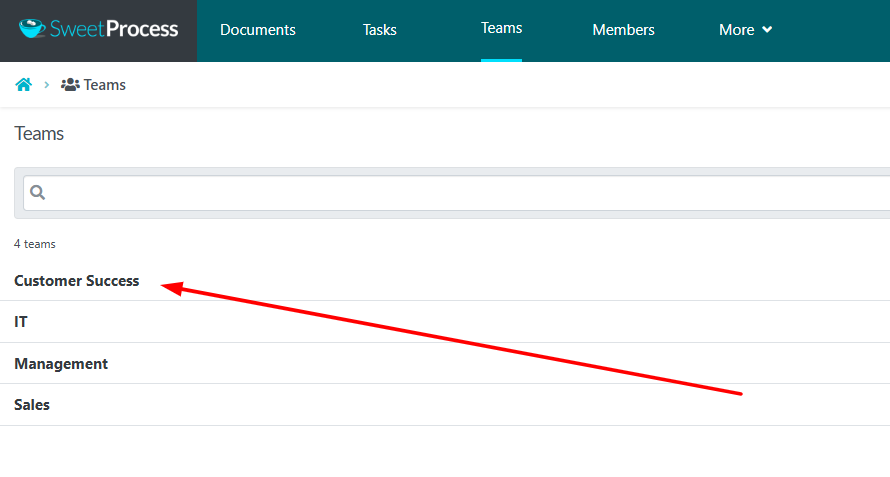Click the breadcrumb arrow separator after home
Screen dimensions: 890x477
tap(46, 85)
